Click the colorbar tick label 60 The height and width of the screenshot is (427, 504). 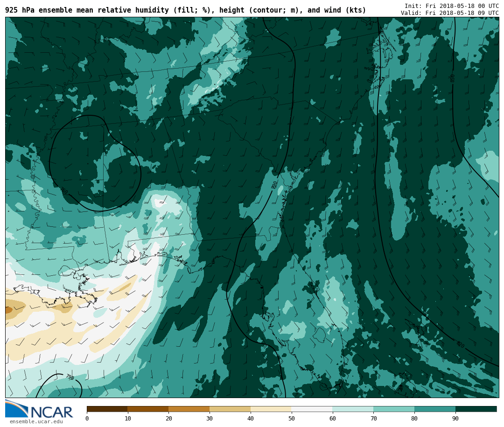pos(332,418)
